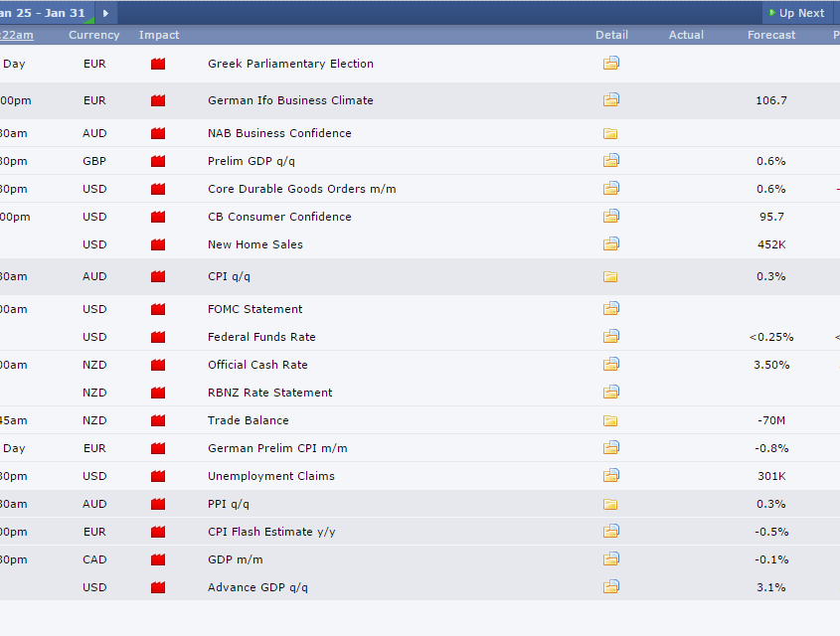Open the CB Consumer Confidence event

pyautogui.click(x=279, y=217)
